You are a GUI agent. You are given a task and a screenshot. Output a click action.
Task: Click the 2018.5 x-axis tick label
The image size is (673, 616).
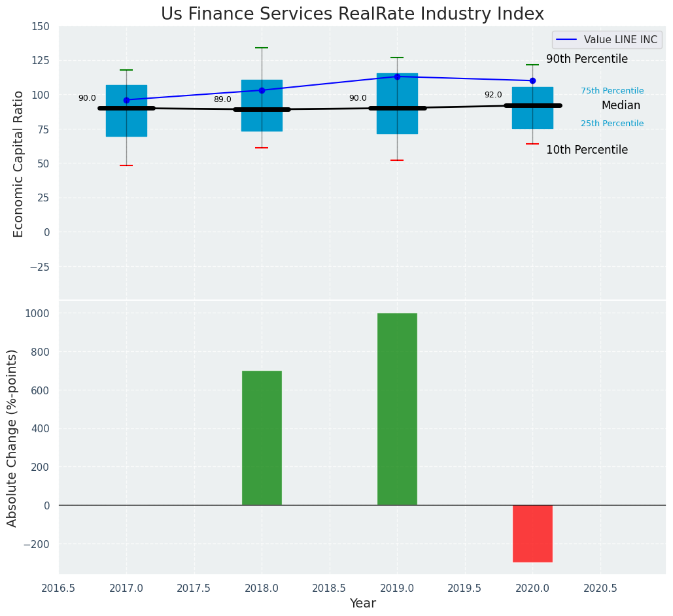click(329, 588)
